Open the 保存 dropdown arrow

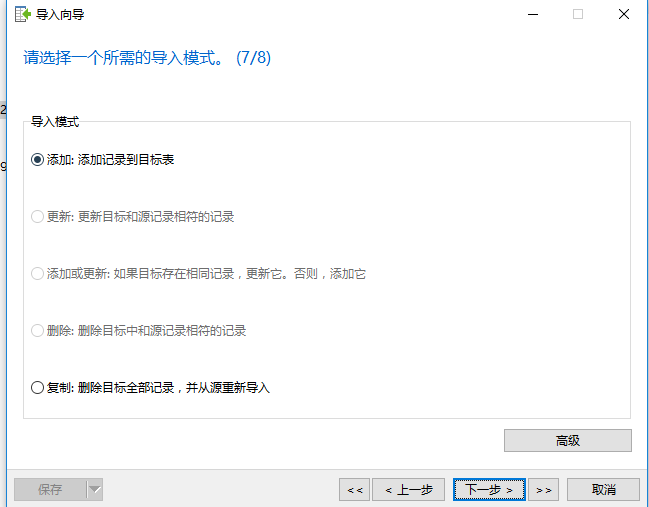95,490
